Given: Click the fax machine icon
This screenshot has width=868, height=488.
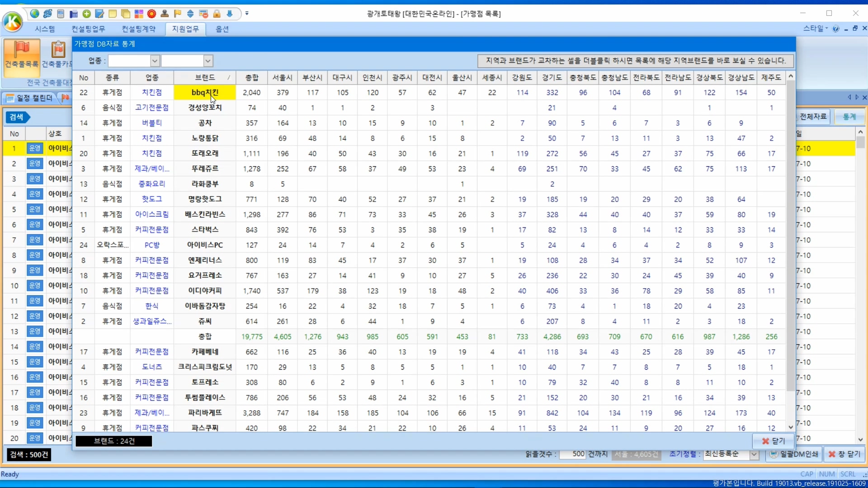Looking at the screenshot, I should (74, 14).
